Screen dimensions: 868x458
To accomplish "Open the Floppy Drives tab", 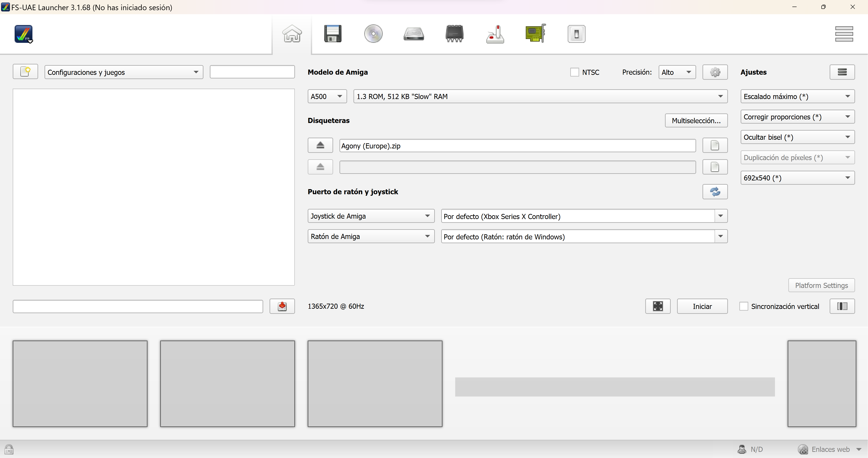I will (x=332, y=34).
